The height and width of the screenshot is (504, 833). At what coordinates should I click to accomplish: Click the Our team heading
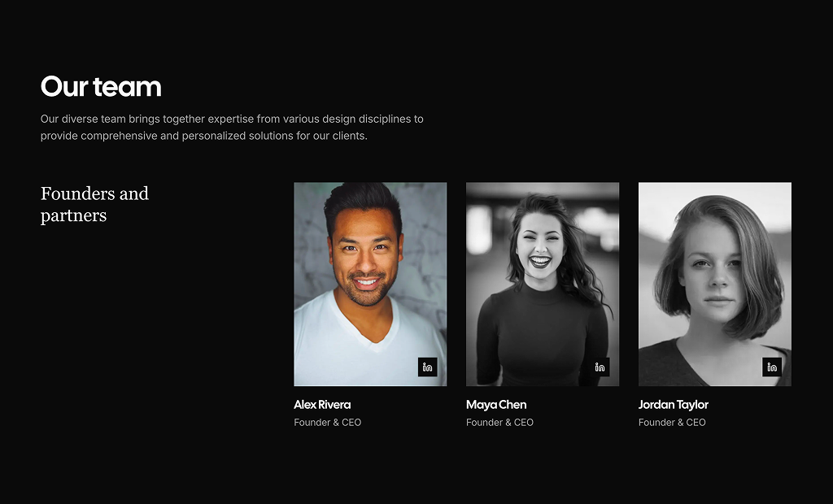pos(101,86)
